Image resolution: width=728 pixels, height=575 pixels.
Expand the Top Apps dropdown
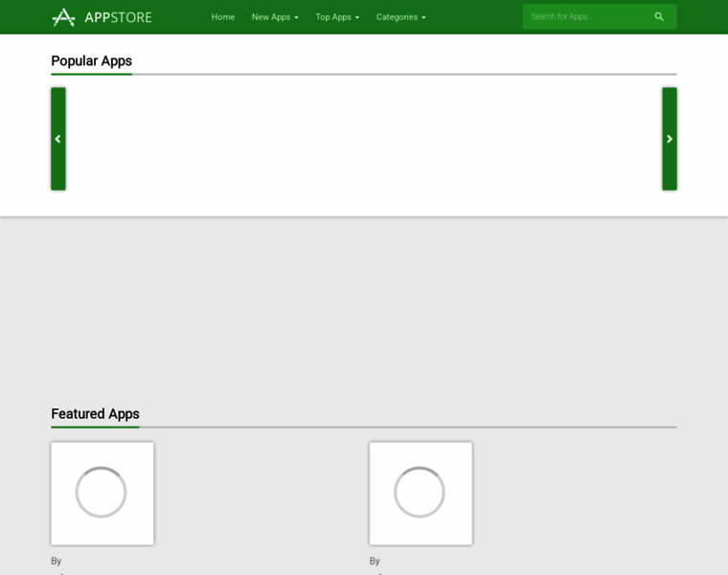pos(337,17)
